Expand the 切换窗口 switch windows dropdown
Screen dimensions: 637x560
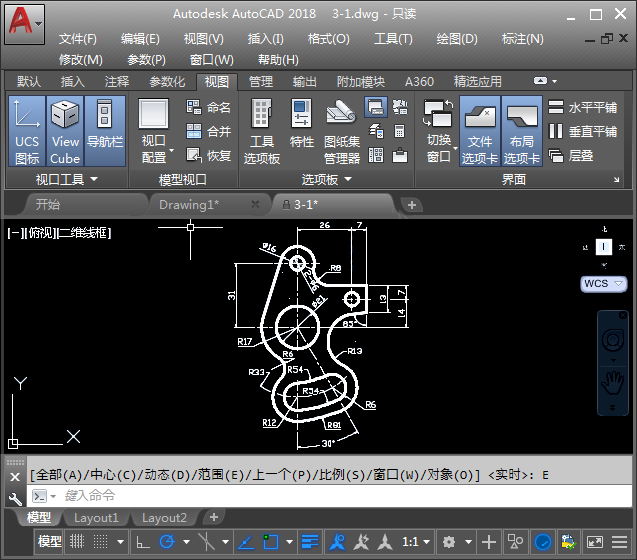click(x=438, y=149)
